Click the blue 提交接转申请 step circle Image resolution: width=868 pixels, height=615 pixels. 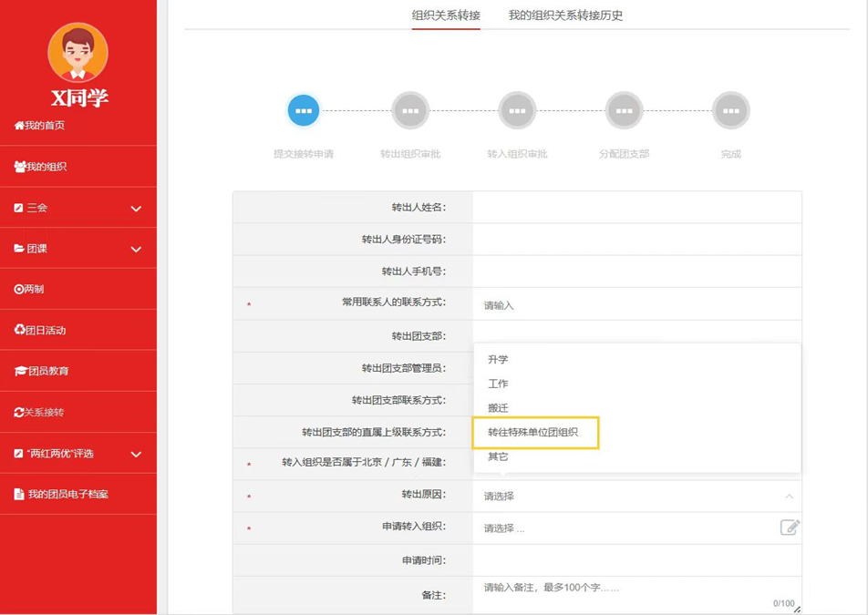coord(304,109)
